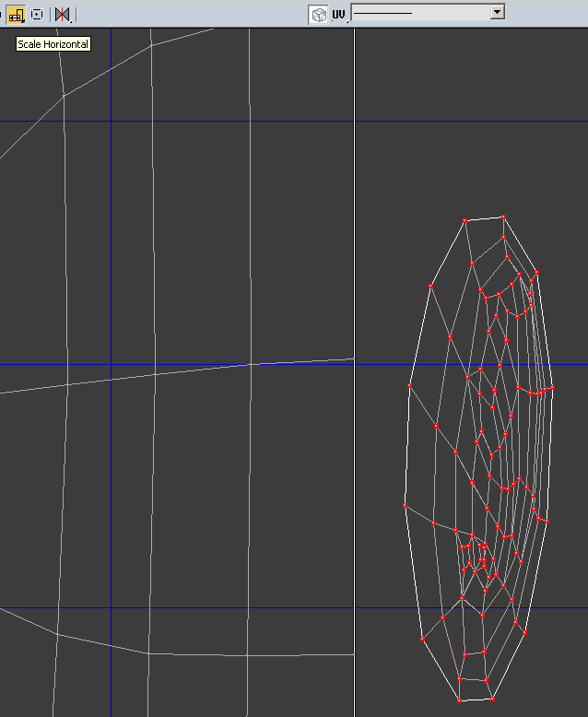
Task: Click the top edge of the UV shell
Action: pyautogui.click(x=485, y=218)
